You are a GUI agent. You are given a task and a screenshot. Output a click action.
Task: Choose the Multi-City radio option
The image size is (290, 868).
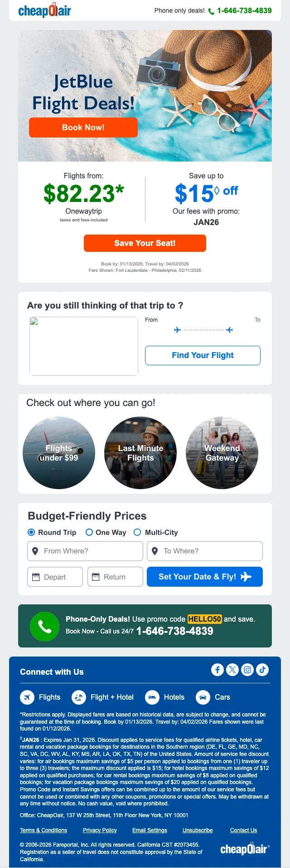pyautogui.click(x=137, y=532)
